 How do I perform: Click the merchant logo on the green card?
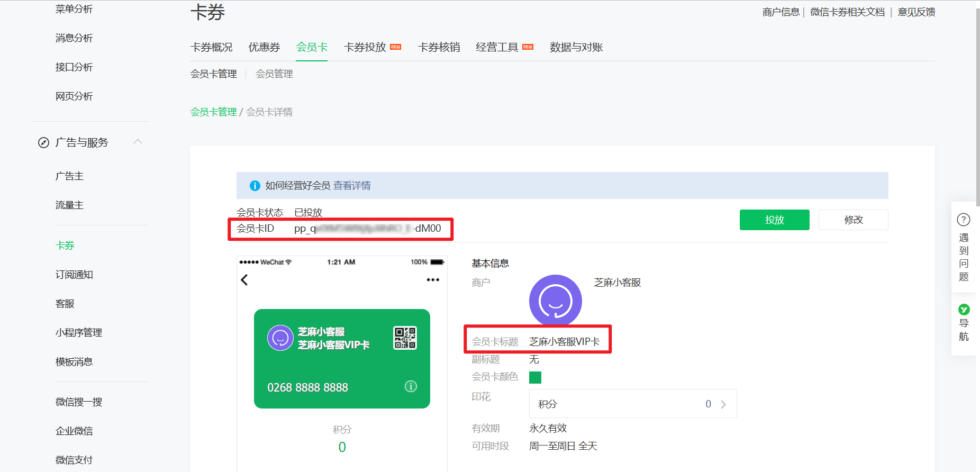coord(280,338)
